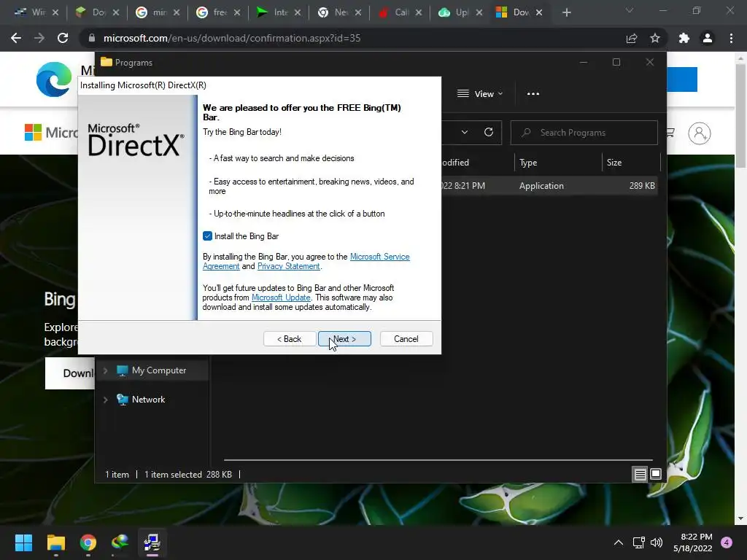Cancel the DirectX installation

pos(406,339)
